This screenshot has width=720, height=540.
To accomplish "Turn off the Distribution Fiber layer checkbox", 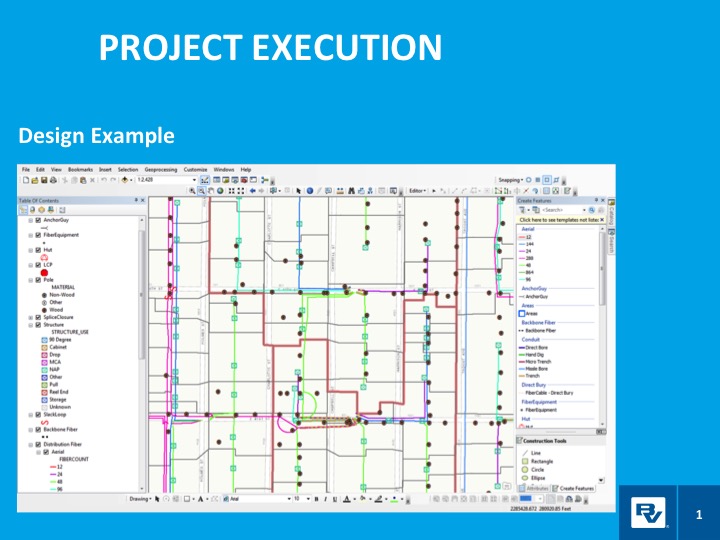I will [38, 444].
